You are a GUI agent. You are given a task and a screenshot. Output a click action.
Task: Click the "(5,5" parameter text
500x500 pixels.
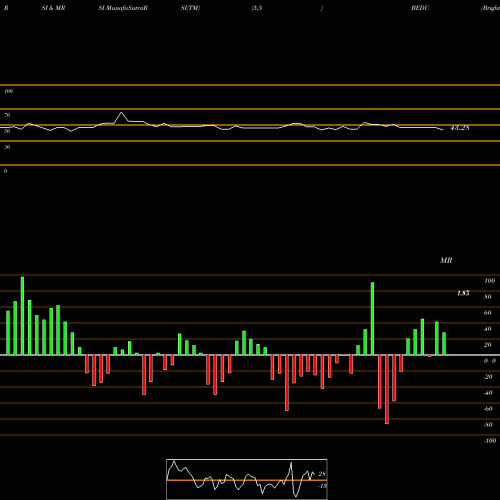coord(257,8)
